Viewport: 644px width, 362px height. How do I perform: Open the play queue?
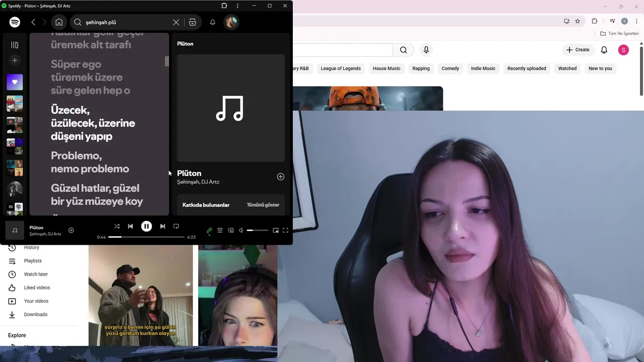[x=220, y=230]
